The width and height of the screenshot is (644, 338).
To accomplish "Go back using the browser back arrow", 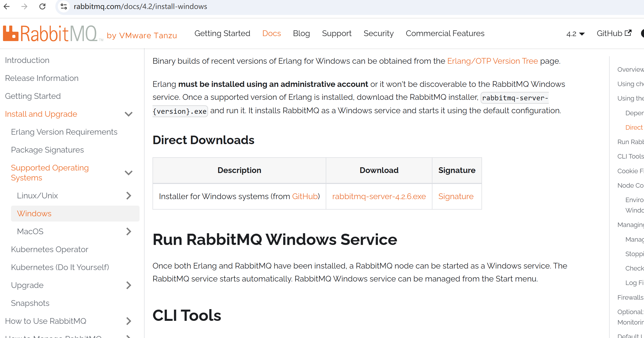I will click(7, 6).
